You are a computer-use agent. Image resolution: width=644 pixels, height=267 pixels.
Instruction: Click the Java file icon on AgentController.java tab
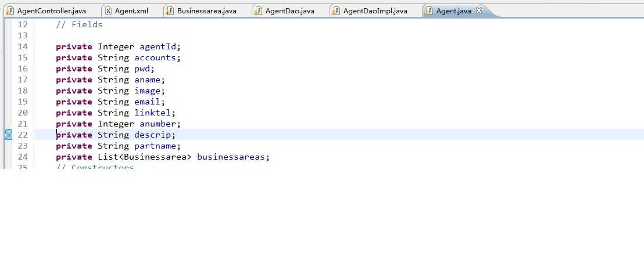[x=10, y=11]
